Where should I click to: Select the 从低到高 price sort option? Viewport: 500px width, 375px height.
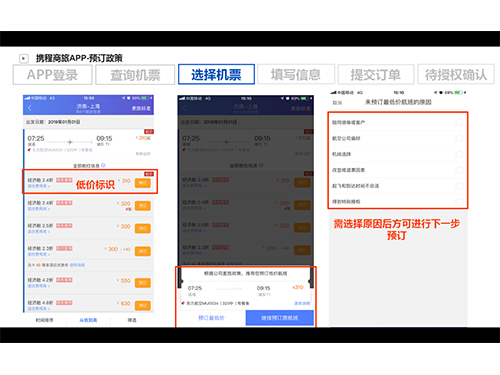[x=88, y=320]
